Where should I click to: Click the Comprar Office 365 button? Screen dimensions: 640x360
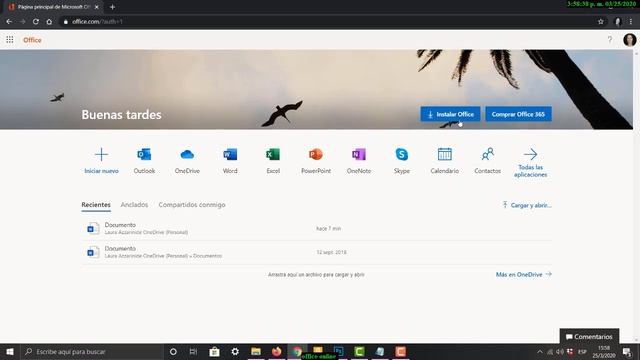click(x=518, y=114)
